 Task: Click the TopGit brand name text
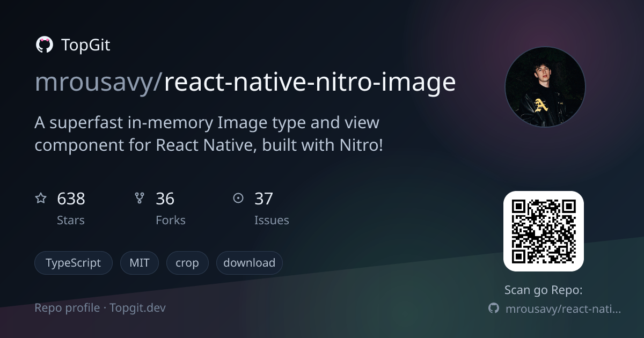[x=86, y=45]
